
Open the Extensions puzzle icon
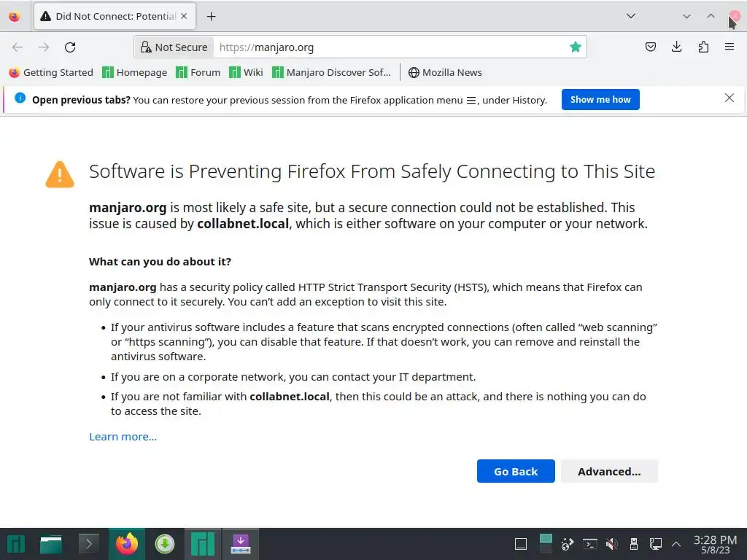coord(703,47)
